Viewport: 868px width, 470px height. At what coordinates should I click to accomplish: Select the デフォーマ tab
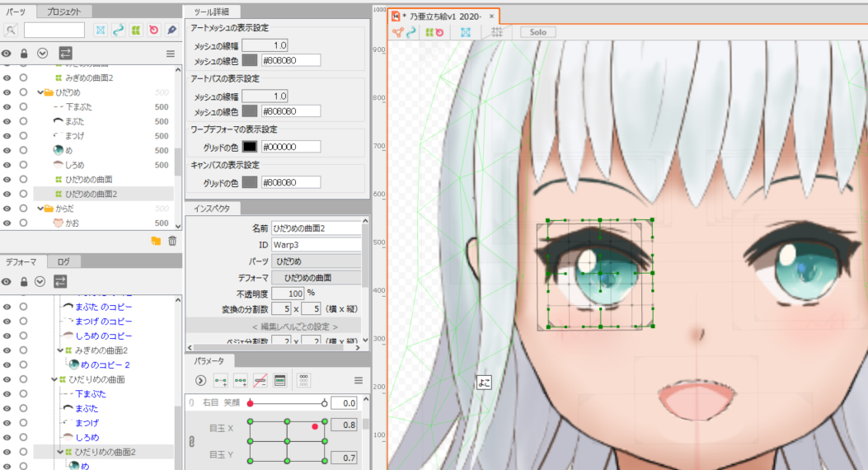[21, 262]
